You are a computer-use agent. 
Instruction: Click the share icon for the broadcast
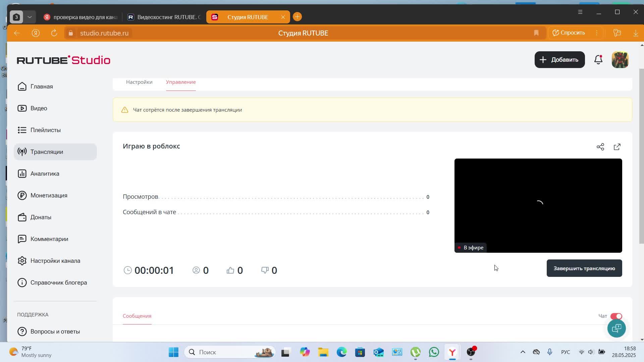[x=600, y=147]
